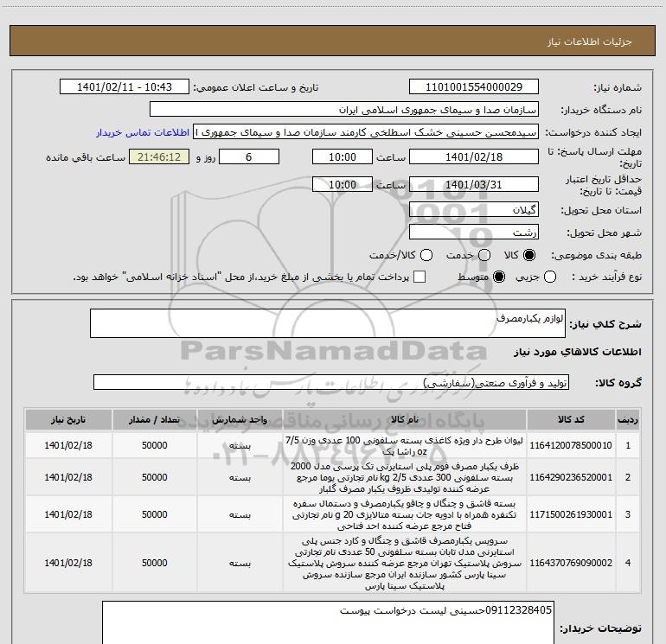This screenshot has height=644, width=666.
Task: Click the تاریخ نیاز column header
Action: pyautogui.click(x=68, y=419)
